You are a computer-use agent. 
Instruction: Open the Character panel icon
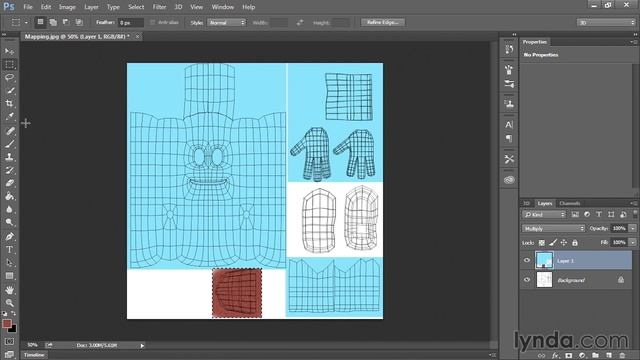[509, 125]
